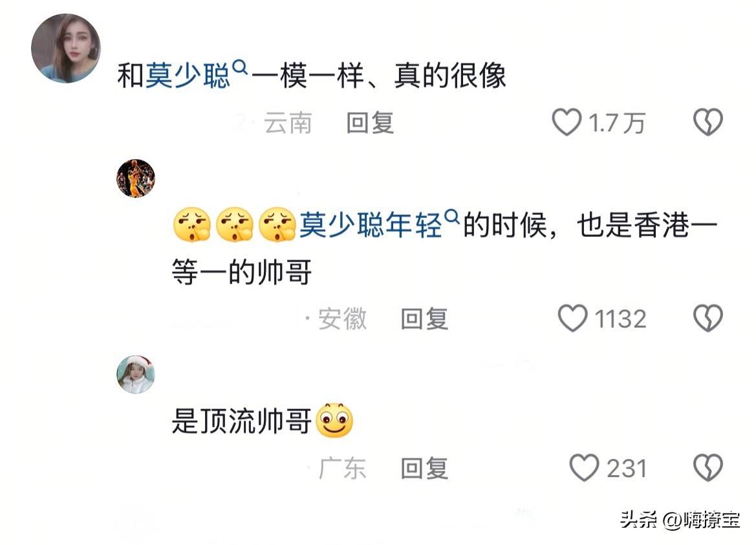Tap the 1.7万 like count
This screenshot has width=756, height=545.
pyautogui.click(x=617, y=122)
